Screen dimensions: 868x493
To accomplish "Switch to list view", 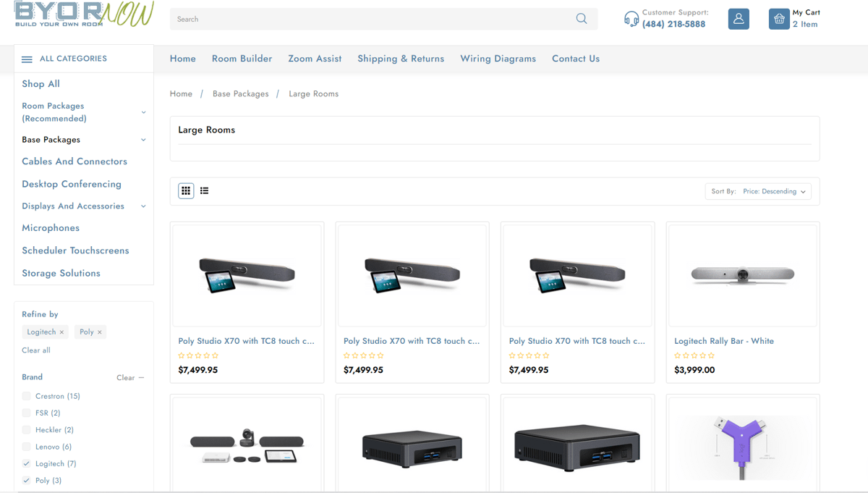I will tap(205, 190).
